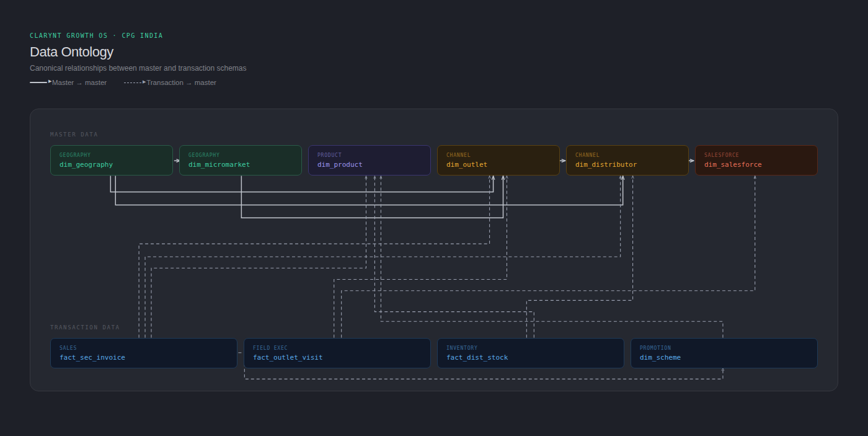Open the dim_salesforce node card

[756, 160]
